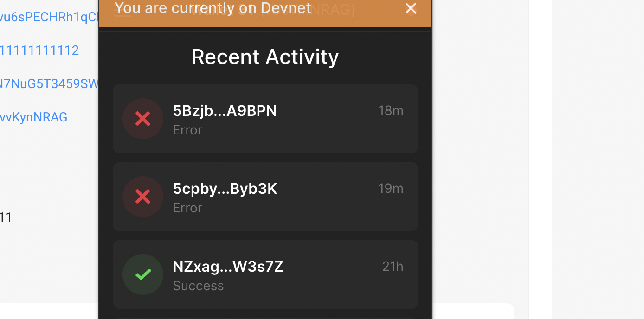Screen dimensions: 644x319
Task: Click the red error icon beside 5cpby...Byb3K
Action: (x=142, y=197)
